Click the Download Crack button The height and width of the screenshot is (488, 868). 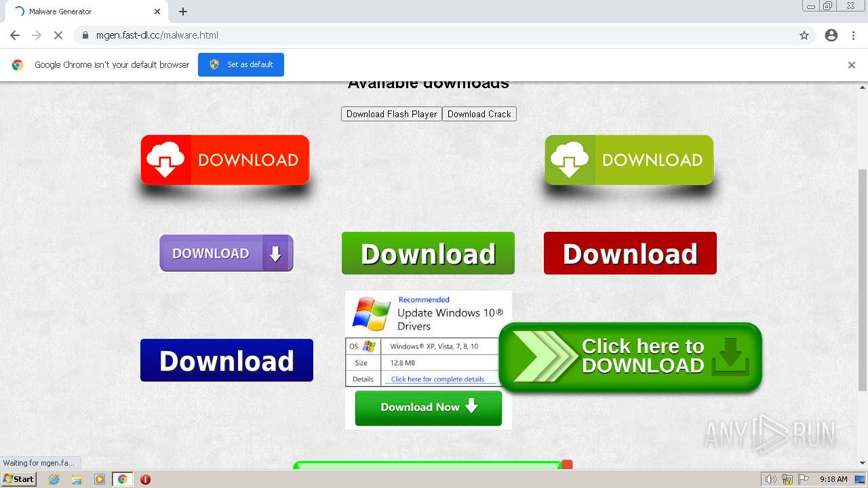click(479, 114)
